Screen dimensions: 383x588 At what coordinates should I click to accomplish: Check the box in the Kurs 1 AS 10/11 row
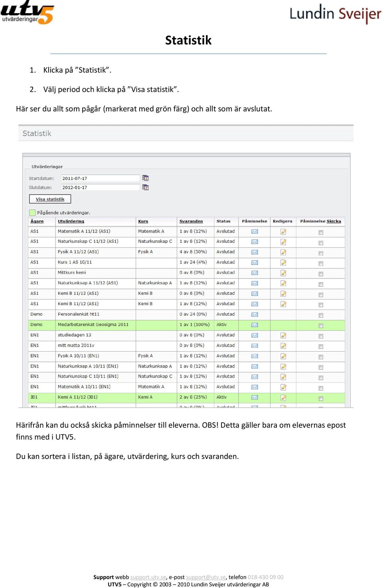(x=321, y=264)
